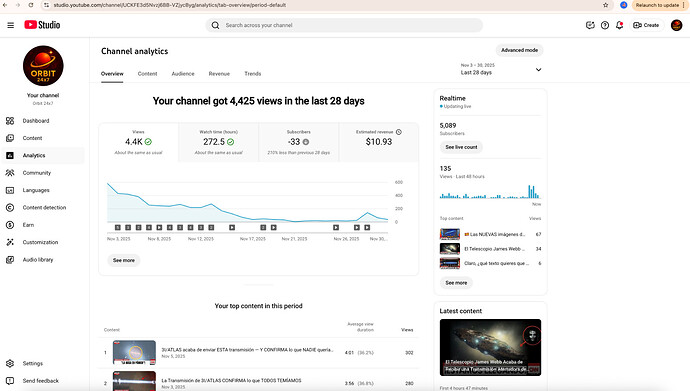Open Community from the sidebar
690x391 pixels.
(x=43, y=173)
